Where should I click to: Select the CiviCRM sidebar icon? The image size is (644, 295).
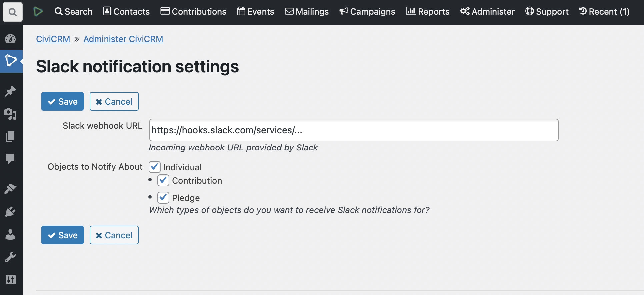tap(11, 61)
